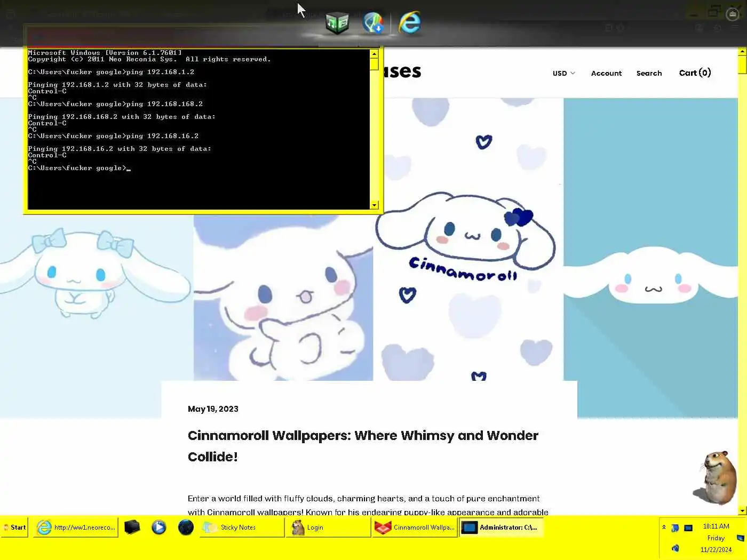Click the Cinnamoroll hearts wallpaper with logo
Viewport: 747px width, 560px height.
[x=468, y=239]
